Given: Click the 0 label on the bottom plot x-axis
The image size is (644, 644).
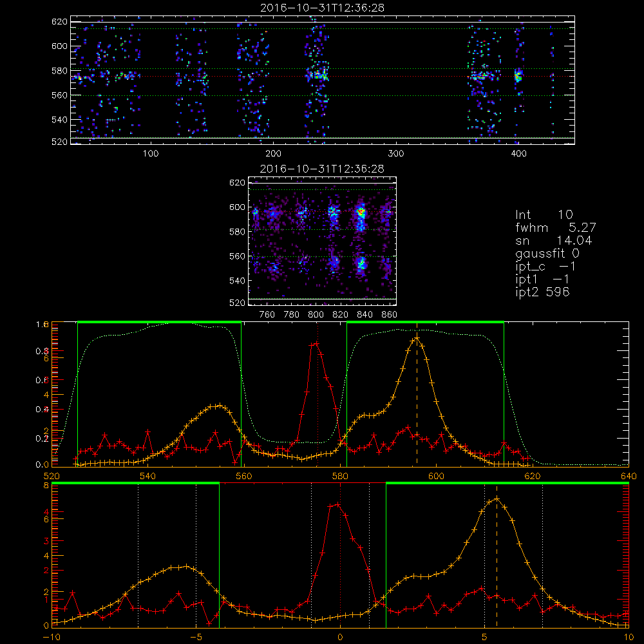Looking at the screenshot, I should tap(340, 638).
